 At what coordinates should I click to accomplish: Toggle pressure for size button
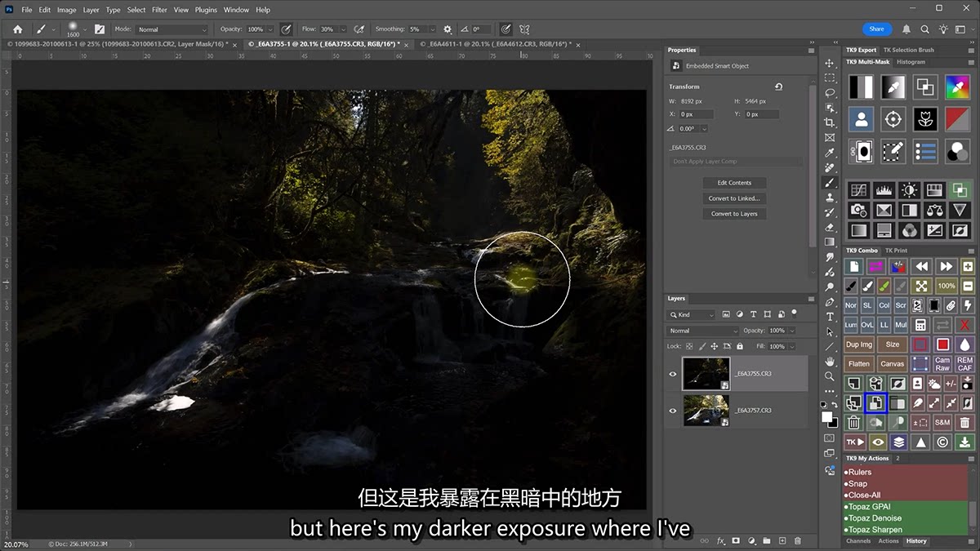click(506, 29)
